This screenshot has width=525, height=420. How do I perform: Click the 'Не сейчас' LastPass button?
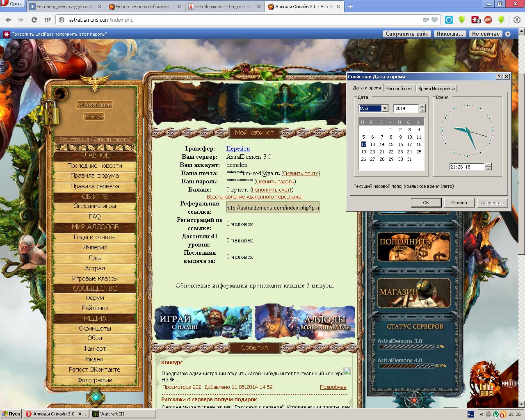tap(486, 34)
